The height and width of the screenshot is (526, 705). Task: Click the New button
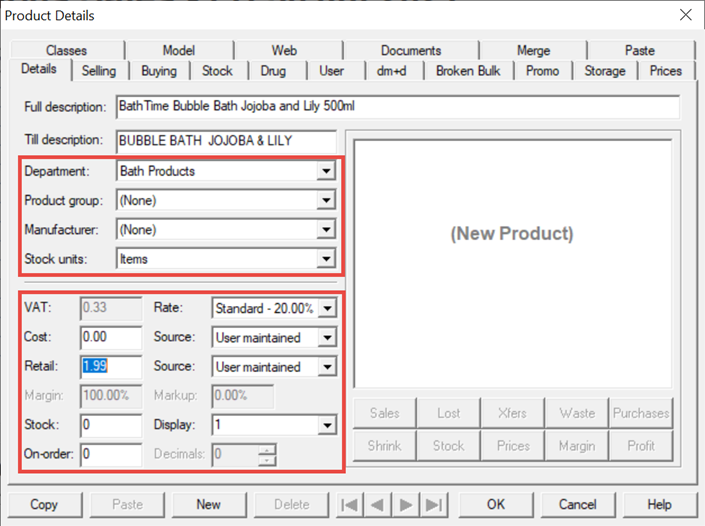click(x=208, y=504)
